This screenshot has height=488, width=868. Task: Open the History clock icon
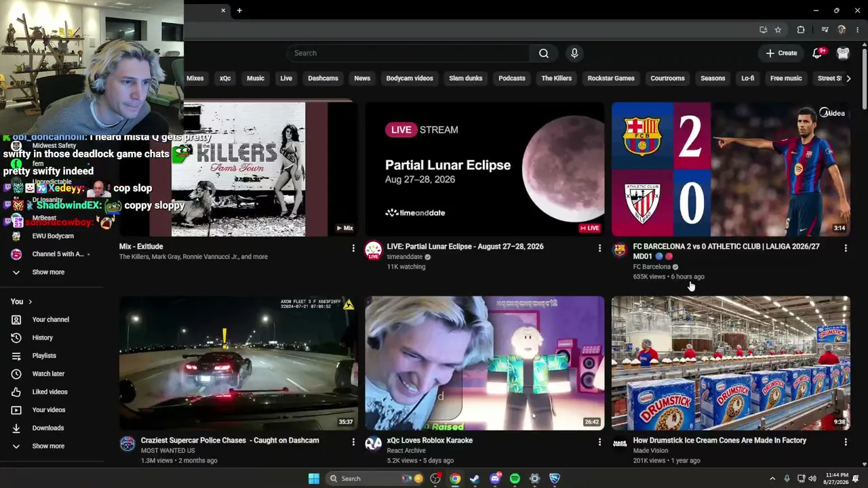(x=16, y=338)
